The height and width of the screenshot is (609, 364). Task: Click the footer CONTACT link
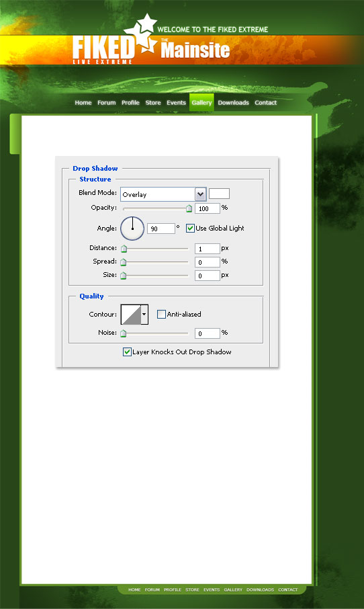coord(288,590)
